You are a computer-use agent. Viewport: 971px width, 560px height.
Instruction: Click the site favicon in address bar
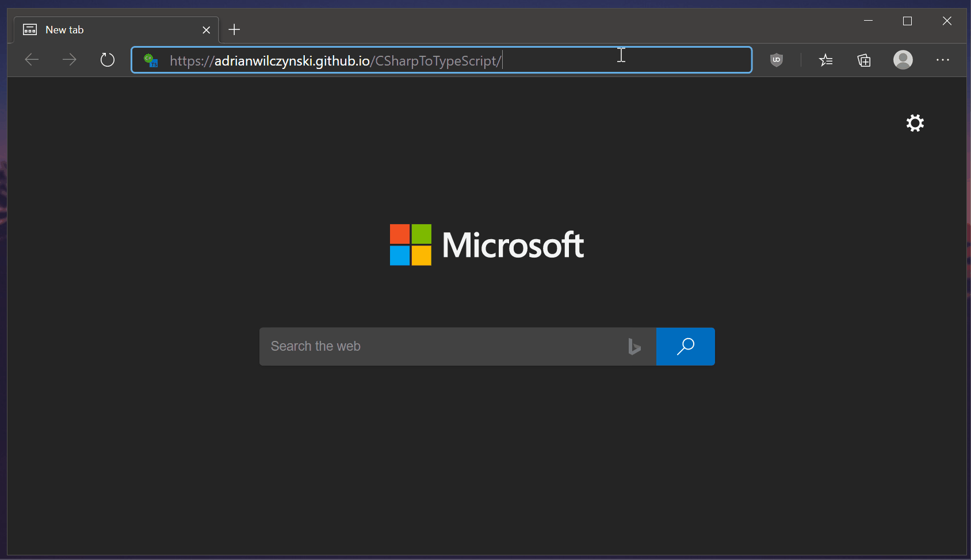click(151, 60)
